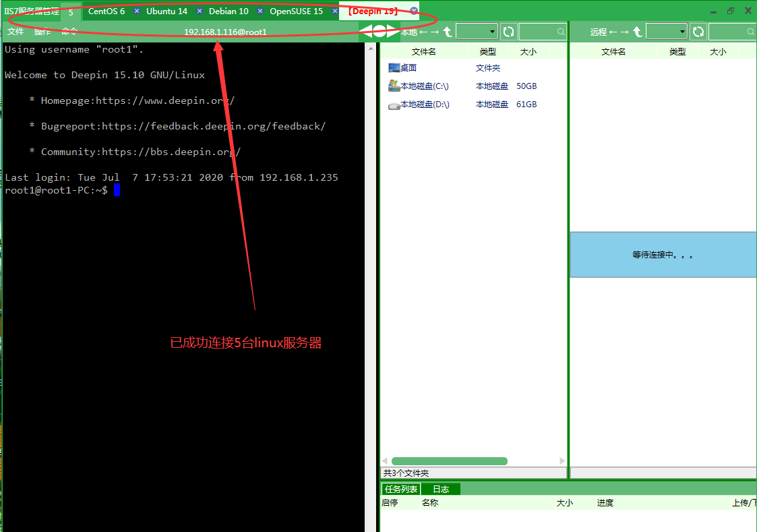Screen dimensions: 757x532
Task: Go up one level in remote pane
Action: [x=637, y=32]
